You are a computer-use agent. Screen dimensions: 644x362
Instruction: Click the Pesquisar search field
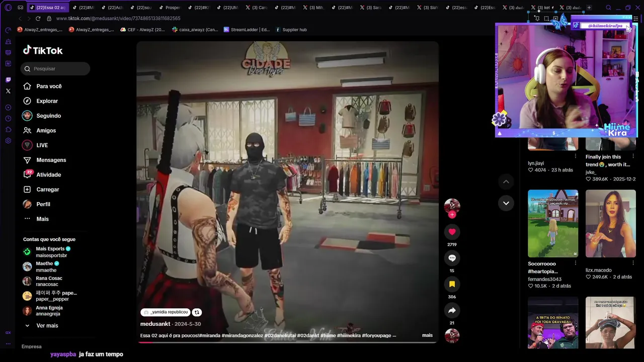pos(55,69)
